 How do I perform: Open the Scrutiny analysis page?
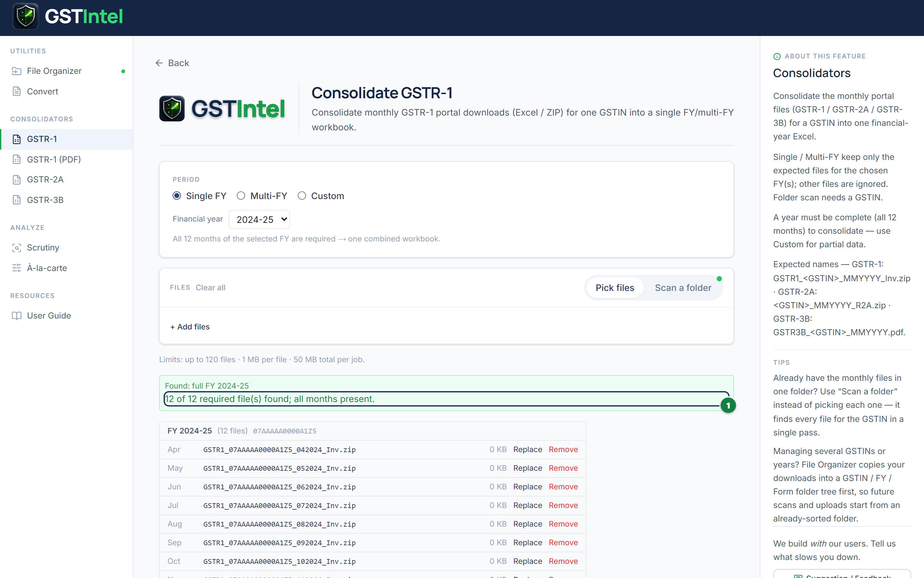point(66,248)
